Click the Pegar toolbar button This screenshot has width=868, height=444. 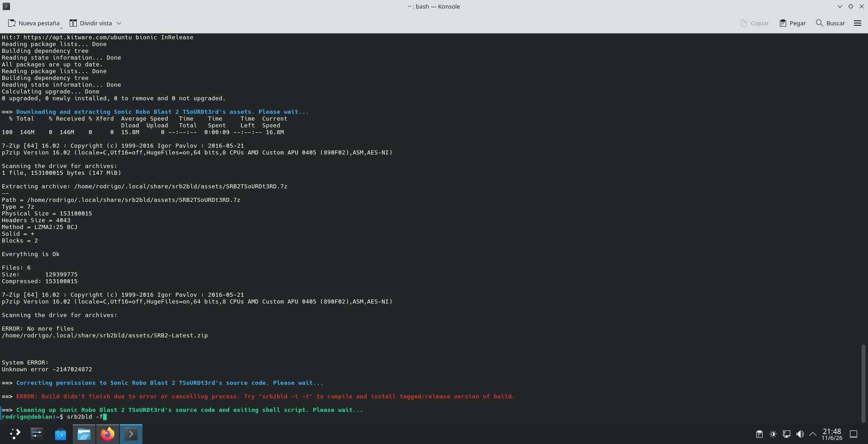pos(793,23)
